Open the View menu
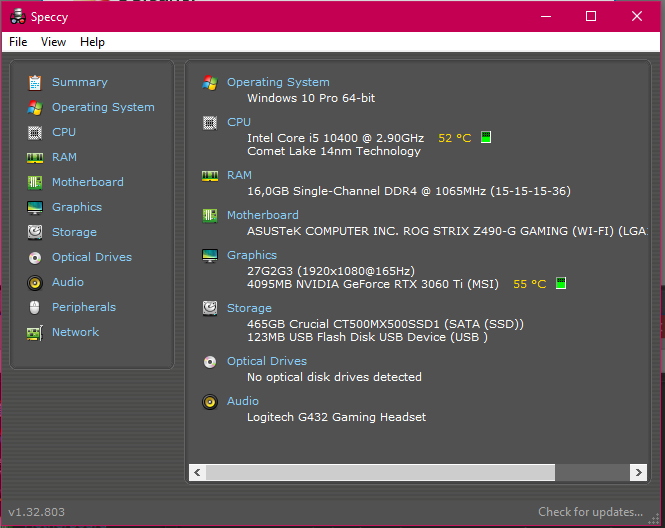The image size is (665, 528). [x=53, y=42]
